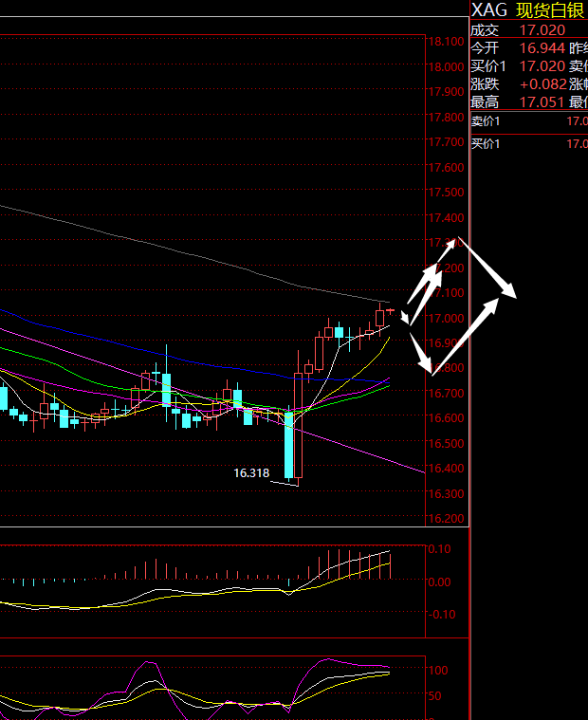
Task: Click the 18.100 price axis label
Action: click(446, 42)
